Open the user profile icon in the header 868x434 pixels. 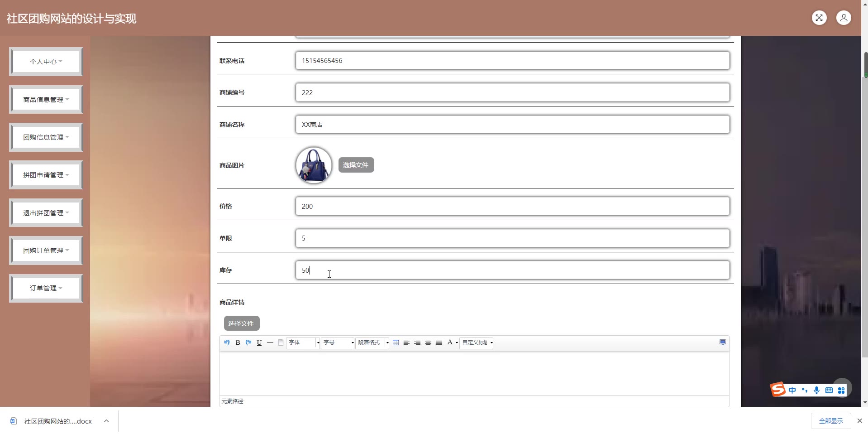pyautogui.click(x=844, y=18)
